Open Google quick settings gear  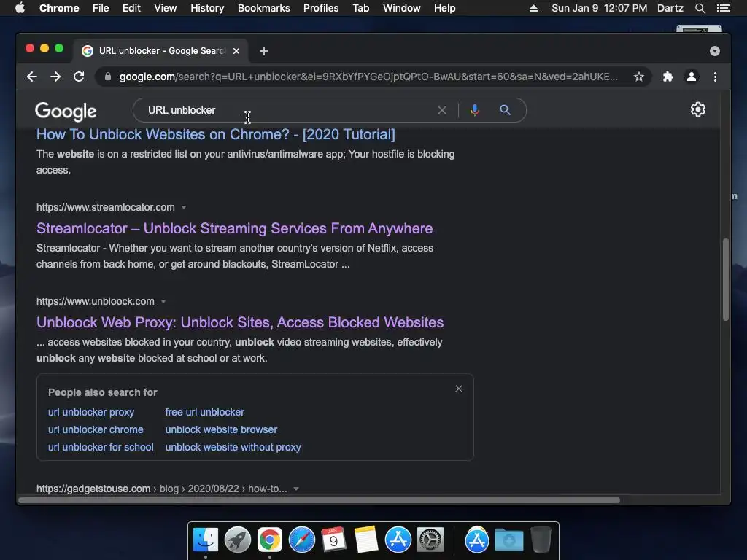698,109
